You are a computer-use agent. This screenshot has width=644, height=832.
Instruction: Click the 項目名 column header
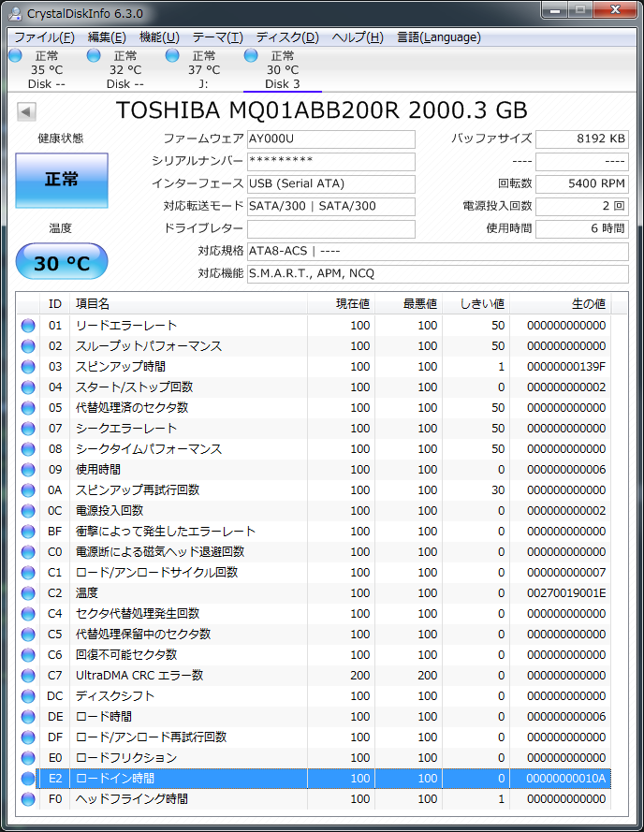pyautogui.click(x=187, y=304)
